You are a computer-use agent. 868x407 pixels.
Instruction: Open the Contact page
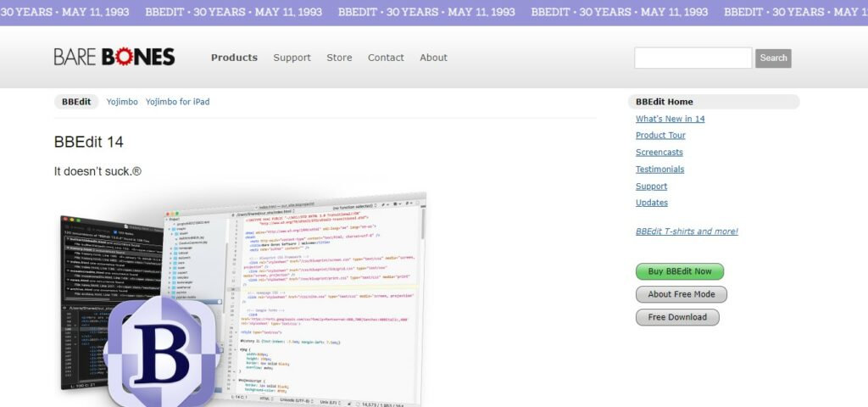click(386, 58)
